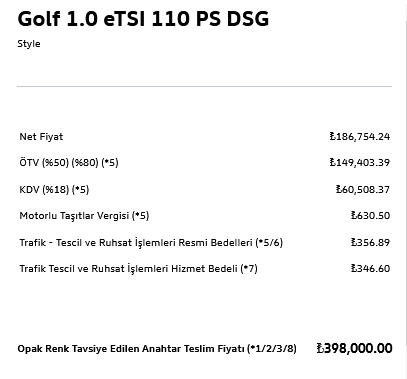Viewport: 407px width, 379px height.
Task: Open the (*5/6) footnote reference
Action: click(x=269, y=243)
